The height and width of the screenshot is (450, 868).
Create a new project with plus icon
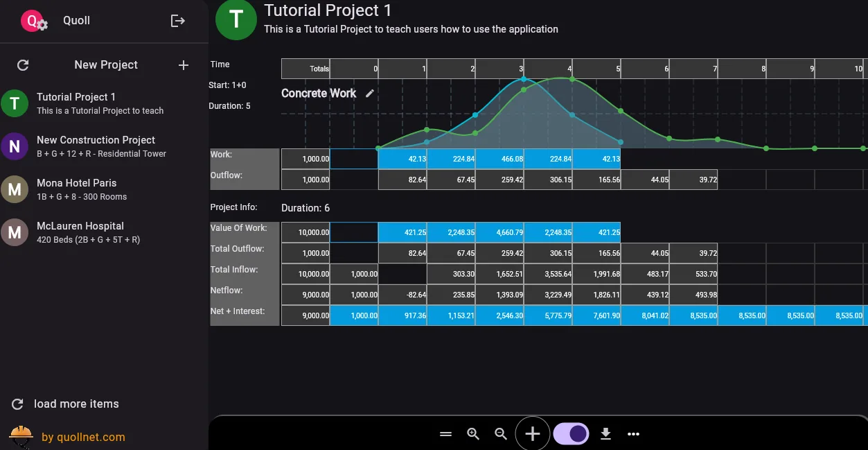pos(183,65)
